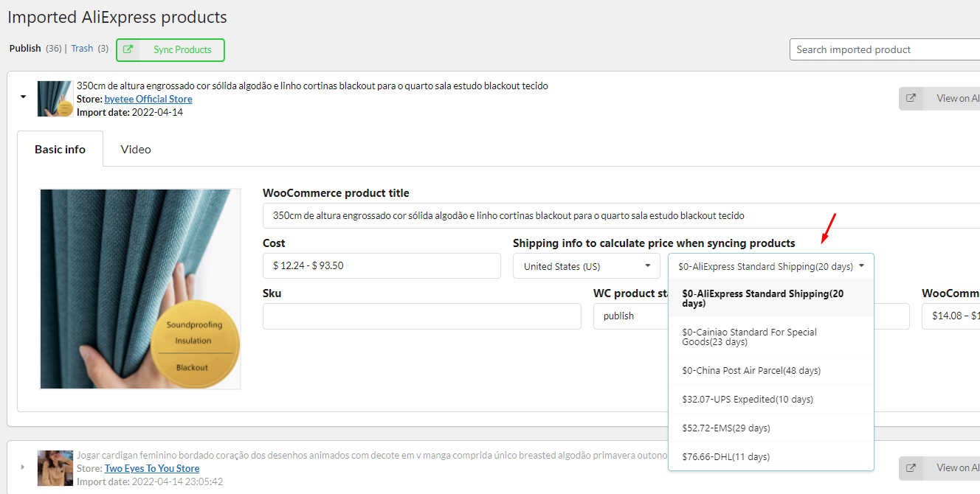Select Cainiao Standard For Special Goods option
980x494 pixels.
[x=771, y=337]
